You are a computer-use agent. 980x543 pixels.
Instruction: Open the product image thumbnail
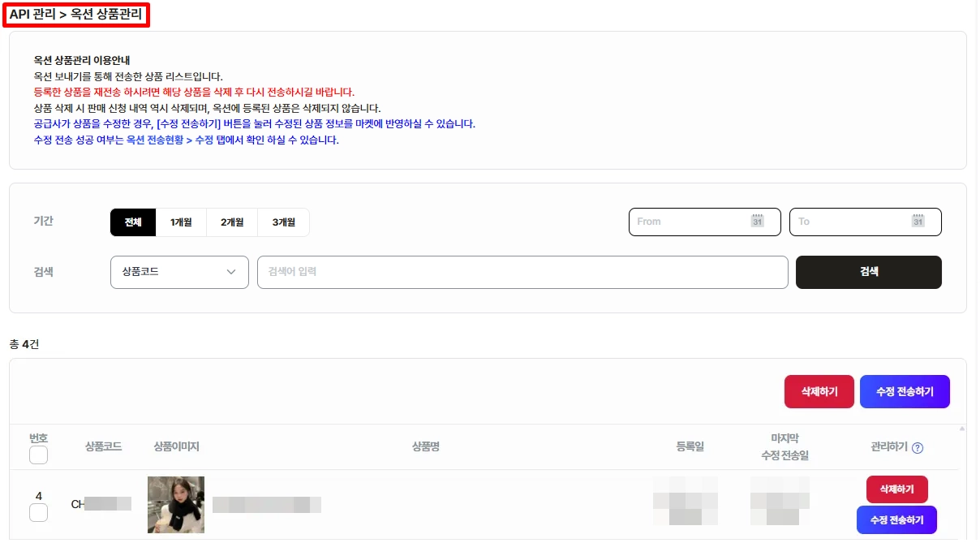tap(176, 505)
